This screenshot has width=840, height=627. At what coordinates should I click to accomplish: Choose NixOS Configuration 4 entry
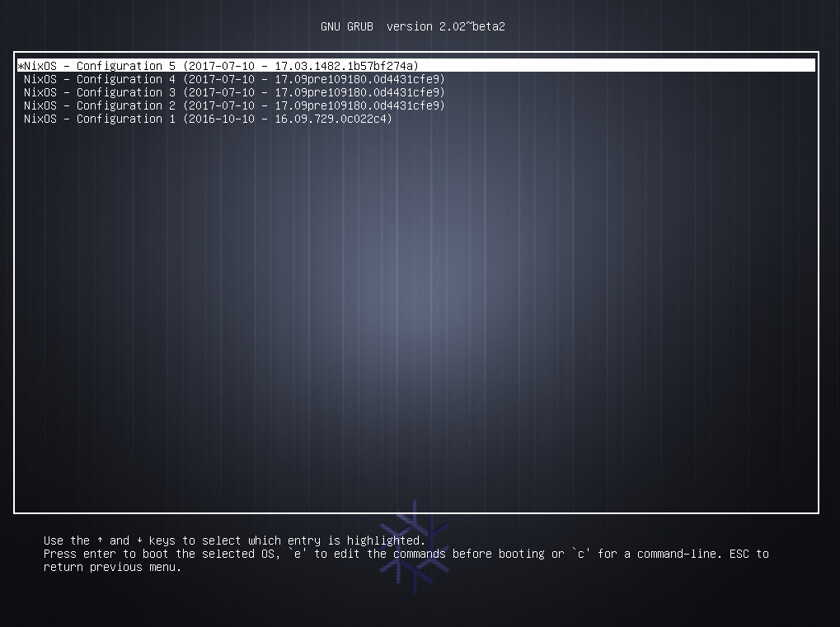click(234, 79)
